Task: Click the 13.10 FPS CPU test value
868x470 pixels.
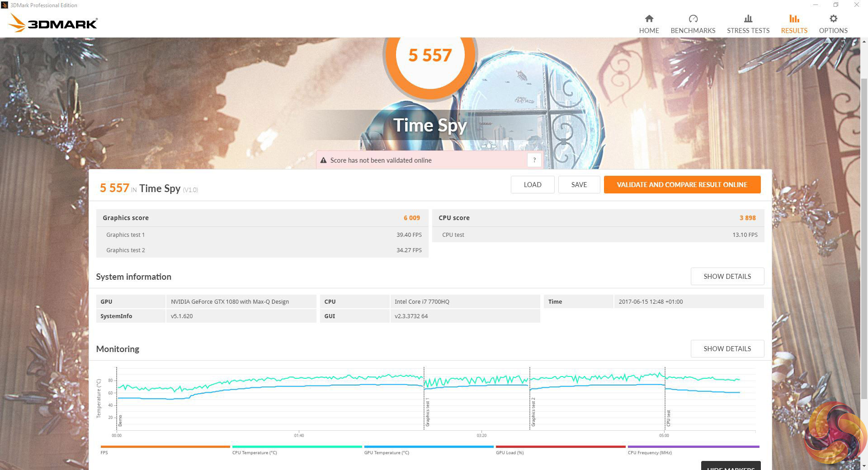Action: (x=745, y=235)
